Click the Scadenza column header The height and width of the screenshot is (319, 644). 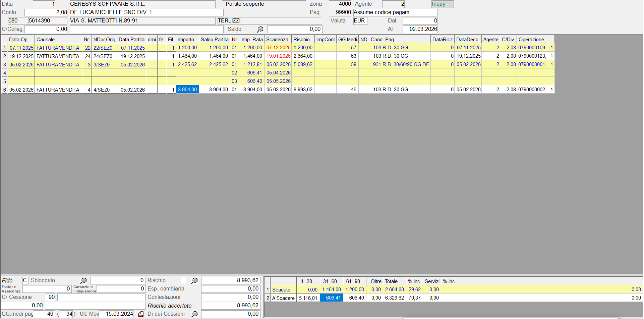pos(277,40)
